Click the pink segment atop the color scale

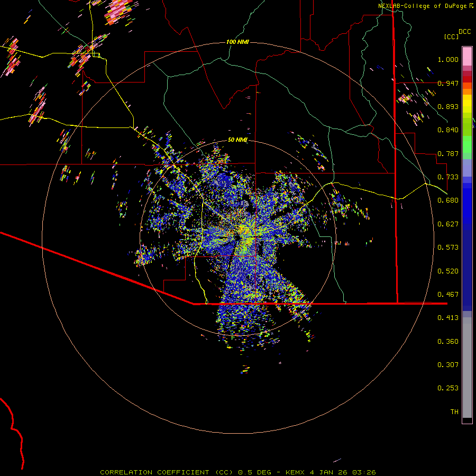point(467,56)
